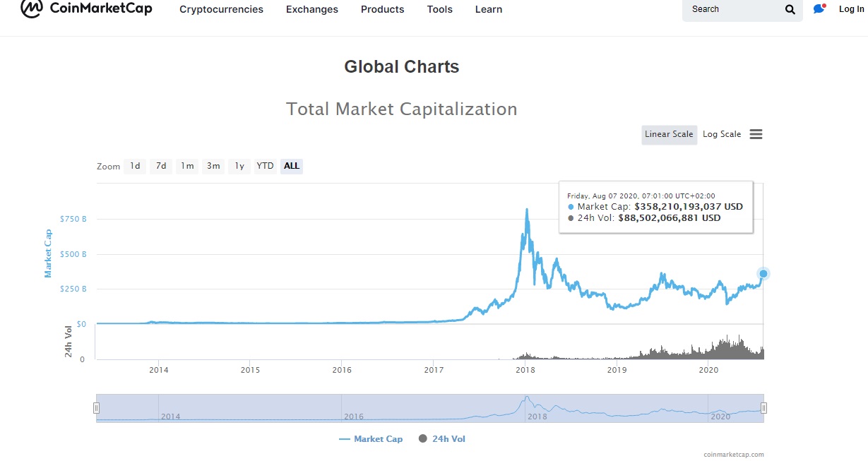Image resolution: width=868 pixels, height=461 pixels.
Task: Switch chart to Log Scale
Action: (x=722, y=134)
